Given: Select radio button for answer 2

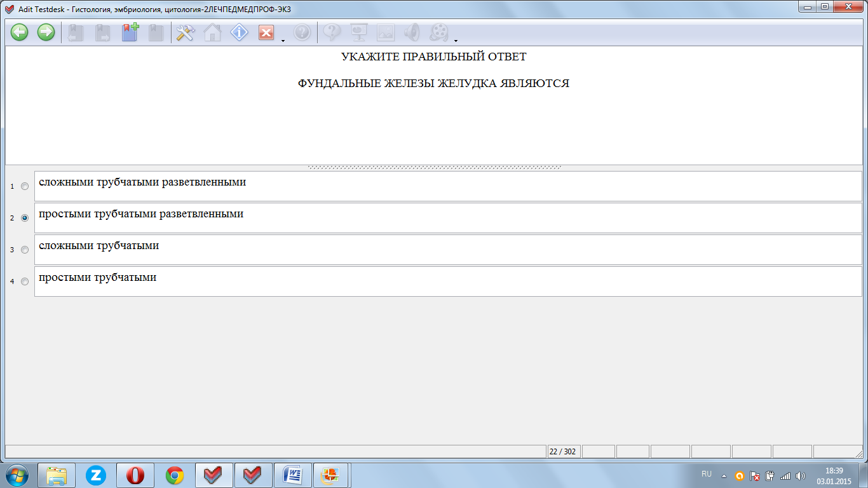Looking at the screenshot, I should [x=25, y=218].
